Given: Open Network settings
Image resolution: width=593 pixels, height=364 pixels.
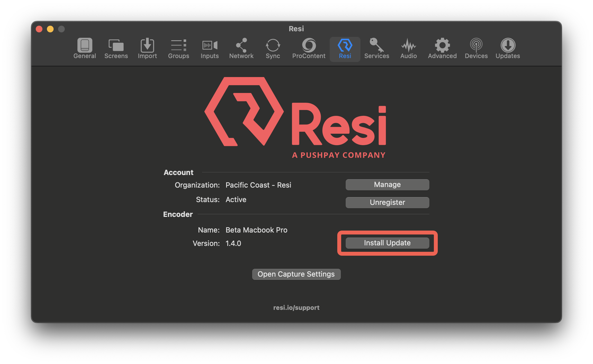Looking at the screenshot, I should [241, 48].
